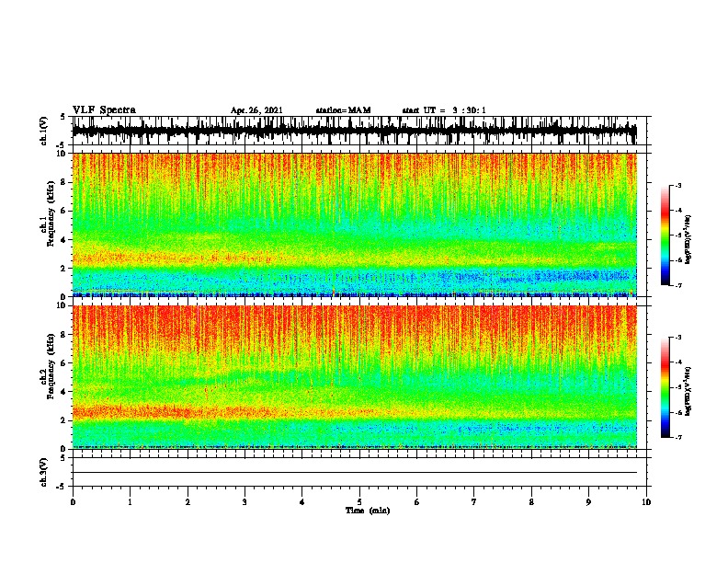
Task: Click the "Time (min)" x-axis label
Action: pyautogui.click(x=368, y=511)
